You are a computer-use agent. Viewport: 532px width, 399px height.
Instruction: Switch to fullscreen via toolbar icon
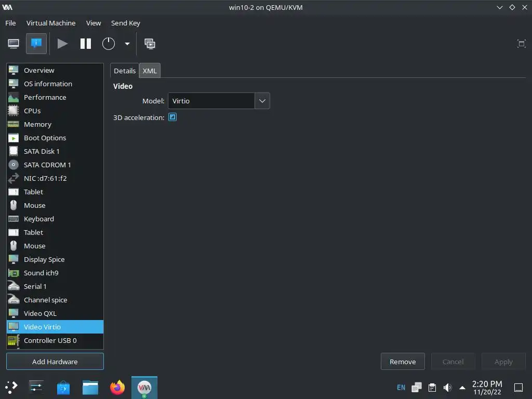click(x=522, y=44)
